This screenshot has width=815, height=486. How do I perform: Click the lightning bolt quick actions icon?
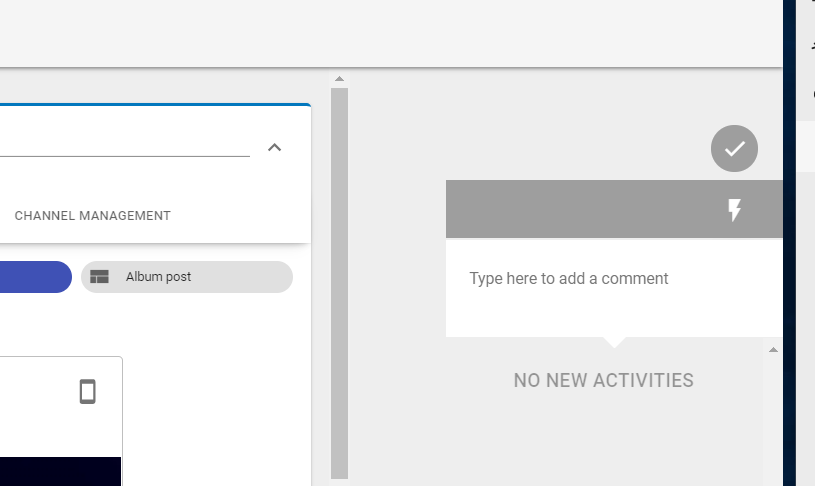[x=734, y=210]
